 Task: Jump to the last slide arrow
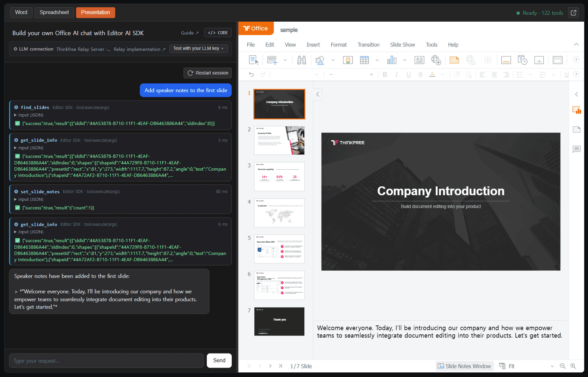click(281, 366)
